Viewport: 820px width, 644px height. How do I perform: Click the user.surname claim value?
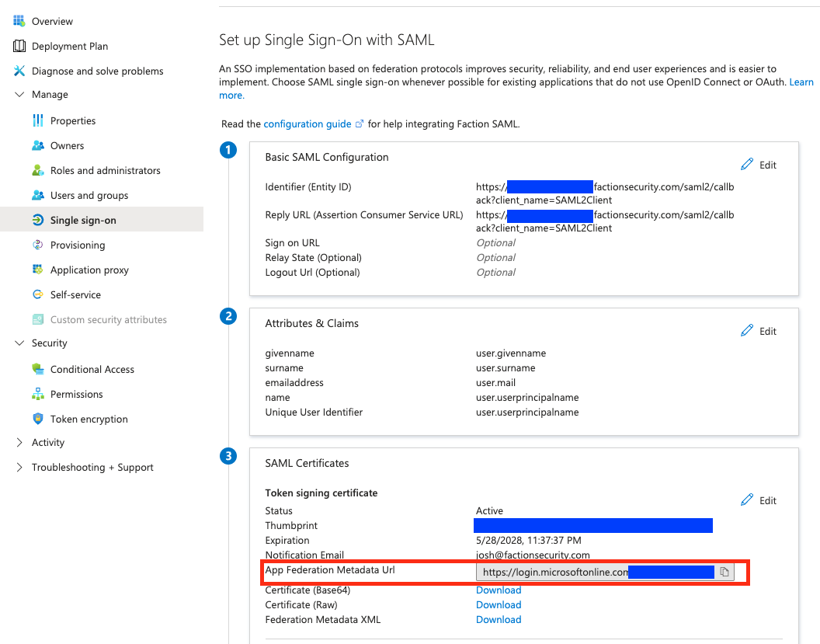point(506,368)
